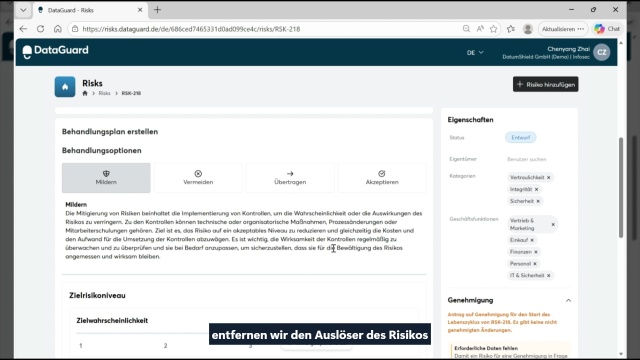The height and width of the screenshot is (360, 640).
Task: Open browser settings and more menu
Action: pos(581,29)
